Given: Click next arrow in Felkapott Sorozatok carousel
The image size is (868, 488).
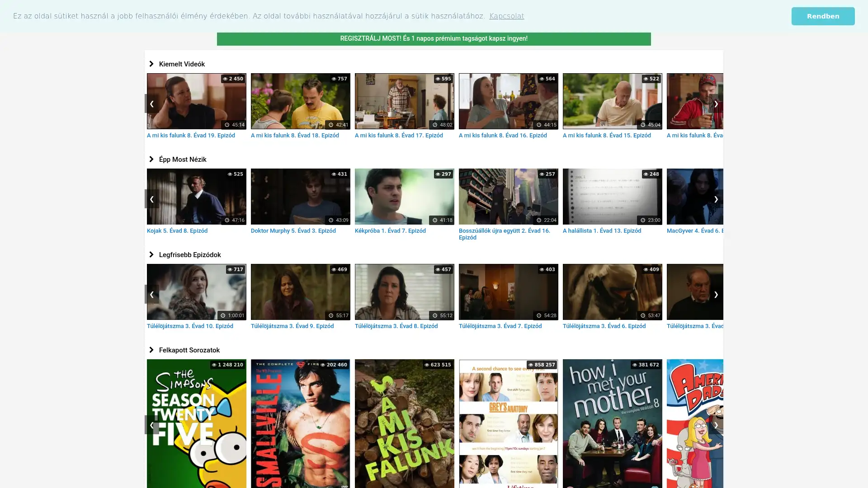Looking at the screenshot, I should pyautogui.click(x=716, y=425).
